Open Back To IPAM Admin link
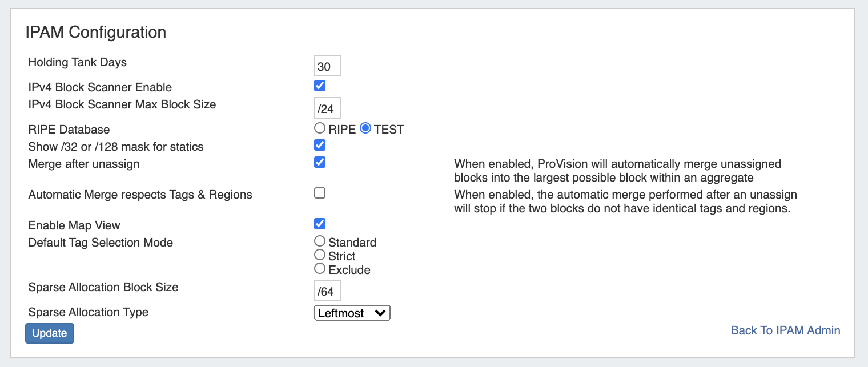Viewport: 868px width, 367px height. pyautogui.click(x=785, y=330)
